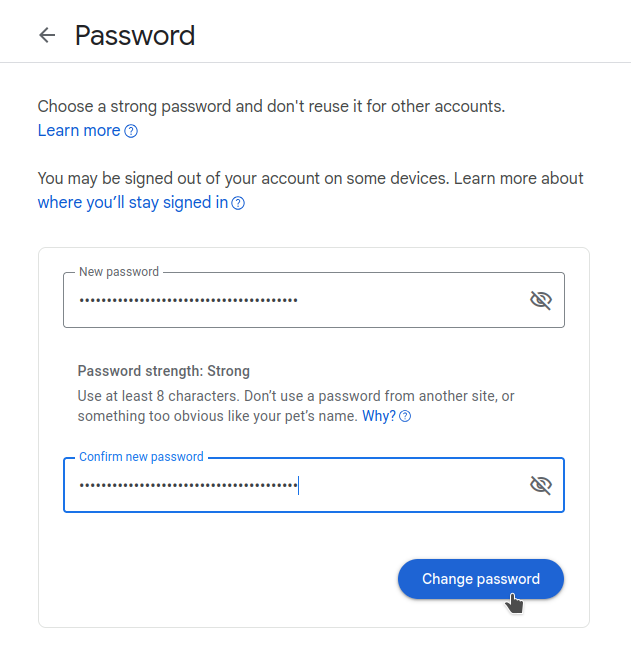This screenshot has height=657, width=631.
Task: Click the masked dots in Confirm password field
Action: click(189, 486)
